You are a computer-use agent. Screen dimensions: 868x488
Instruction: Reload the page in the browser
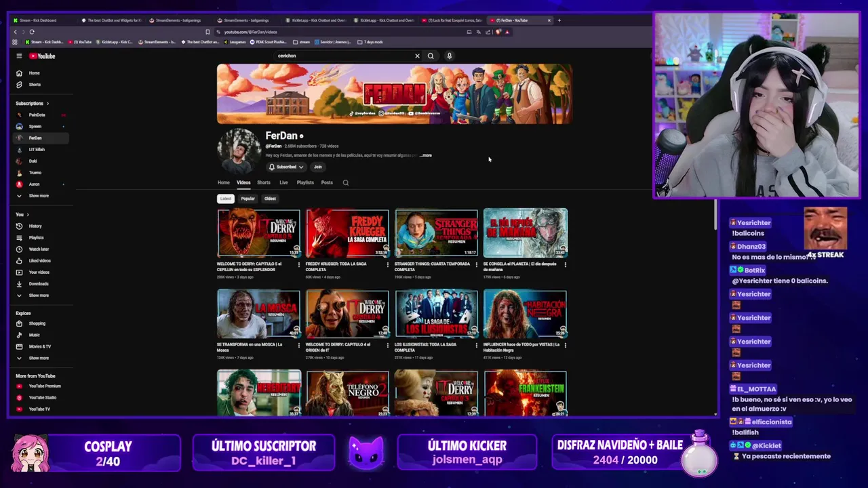pyautogui.click(x=31, y=32)
